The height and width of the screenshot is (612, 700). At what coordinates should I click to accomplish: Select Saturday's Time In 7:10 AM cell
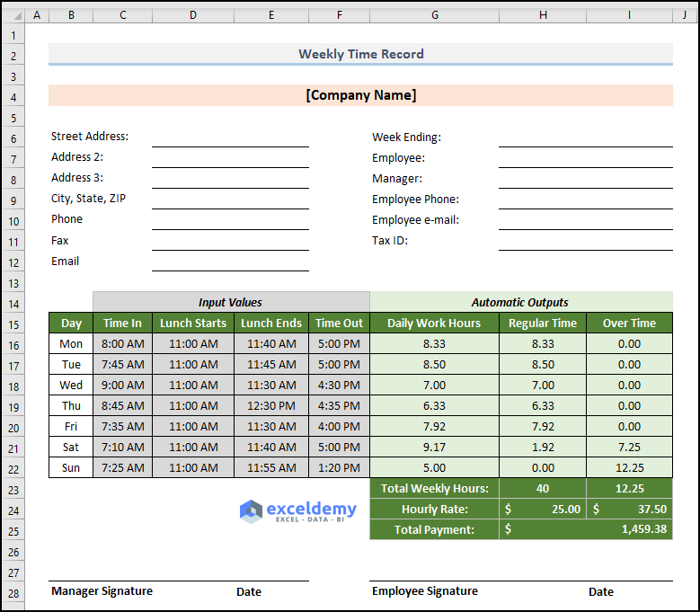pos(123,447)
